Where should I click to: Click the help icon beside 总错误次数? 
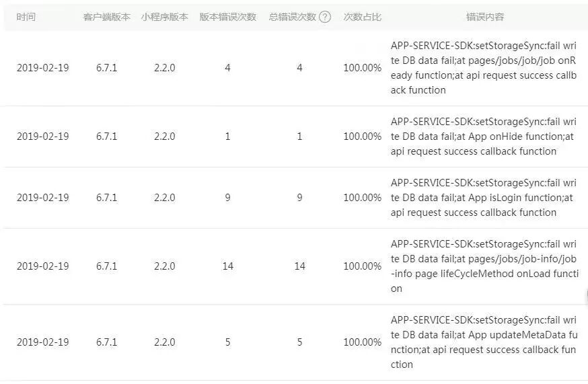tap(325, 17)
